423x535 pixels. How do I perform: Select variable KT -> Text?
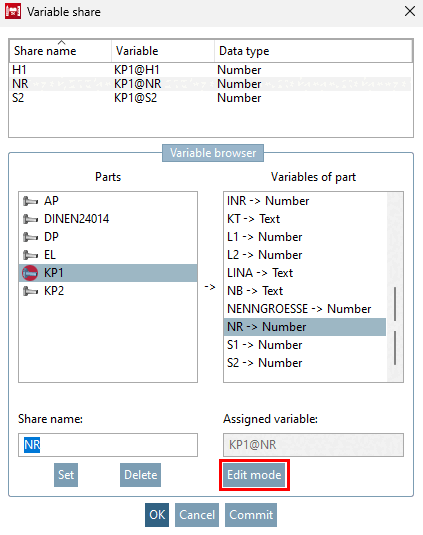click(305, 219)
